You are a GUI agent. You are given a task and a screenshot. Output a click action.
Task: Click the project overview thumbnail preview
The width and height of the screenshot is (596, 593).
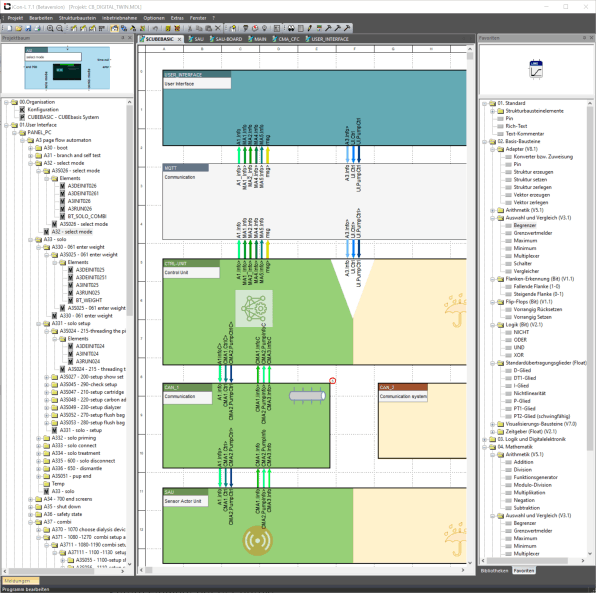[x=67, y=68]
